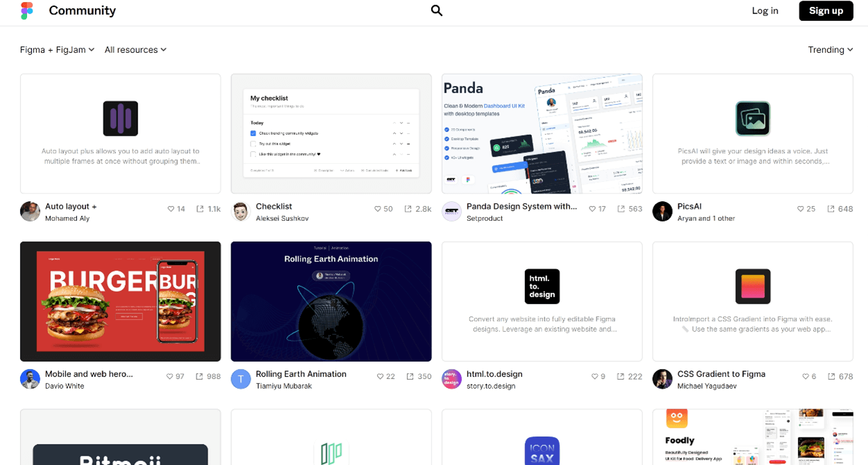Open the Rolling Earth Animation thumbnail
The image size is (868, 465).
(331, 301)
